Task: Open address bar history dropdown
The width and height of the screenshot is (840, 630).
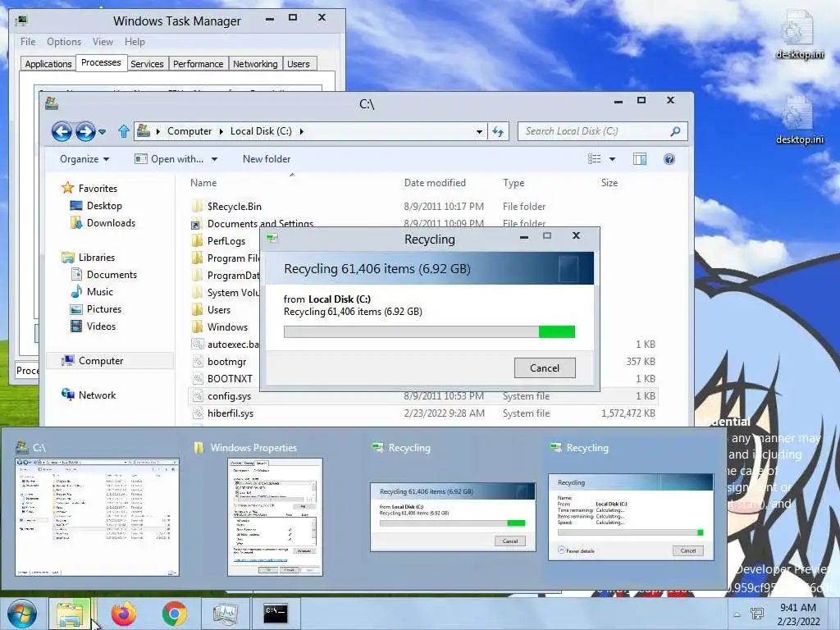Action: point(479,132)
